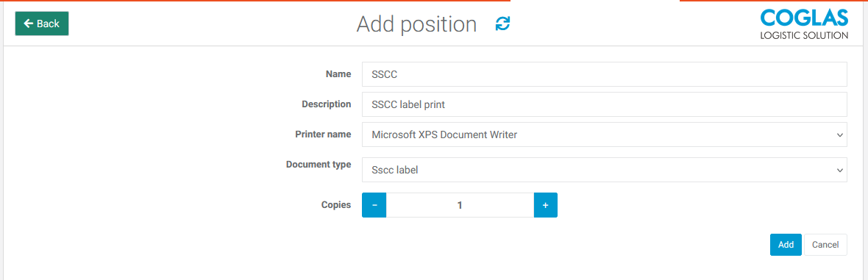The image size is (868, 280).
Task: Click the Add position page heading
Action: coord(416,24)
